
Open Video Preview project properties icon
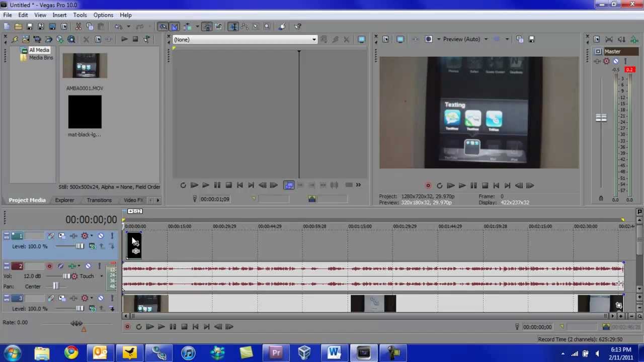click(386, 39)
